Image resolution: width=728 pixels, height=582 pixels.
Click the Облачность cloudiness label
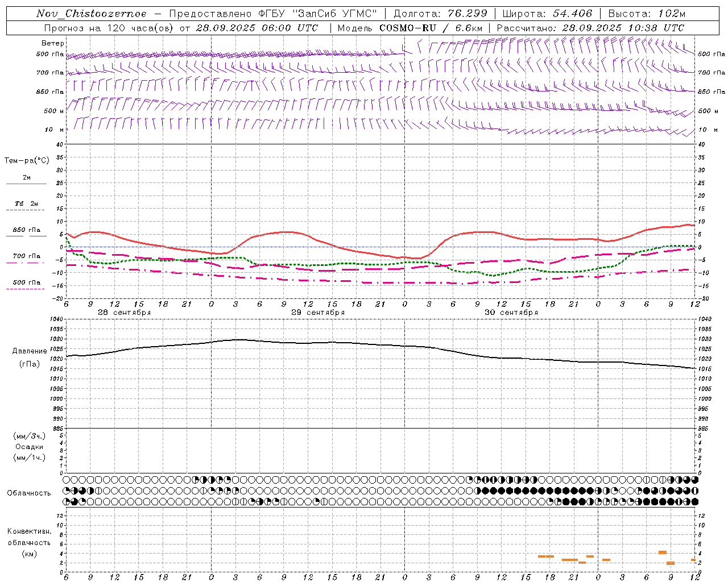click(29, 493)
